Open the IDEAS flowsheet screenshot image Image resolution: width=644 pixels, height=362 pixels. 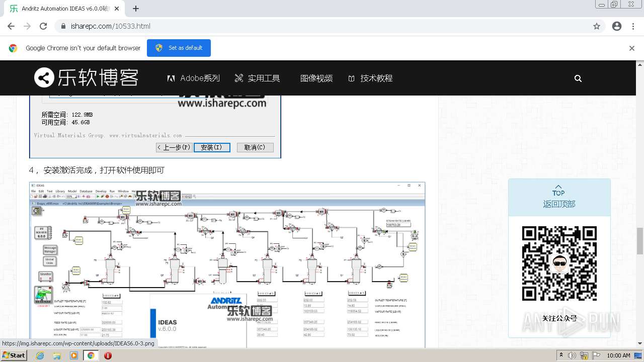[x=227, y=265]
